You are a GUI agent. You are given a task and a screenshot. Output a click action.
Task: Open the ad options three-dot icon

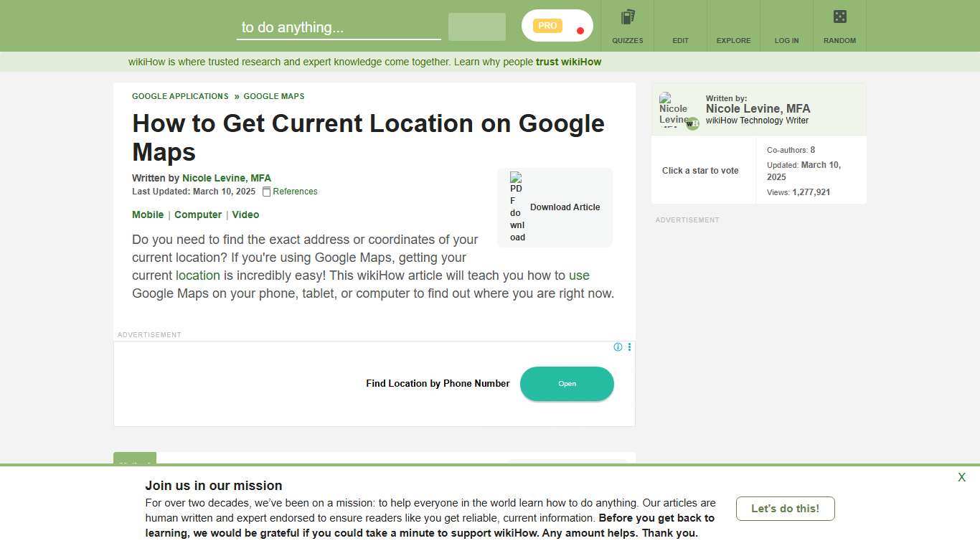point(629,347)
